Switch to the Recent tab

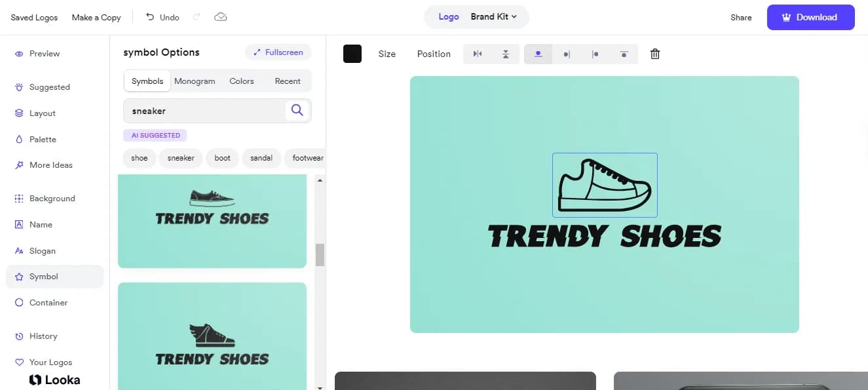[288, 81]
